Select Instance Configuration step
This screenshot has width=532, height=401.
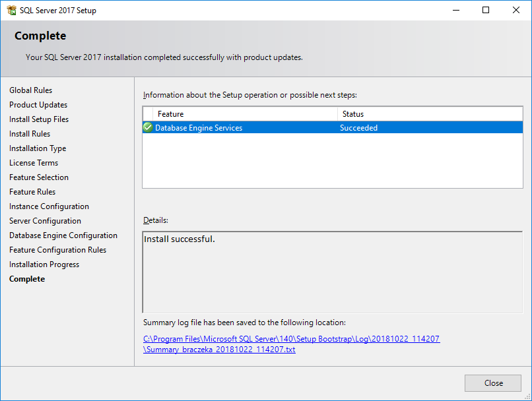pos(49,206)
